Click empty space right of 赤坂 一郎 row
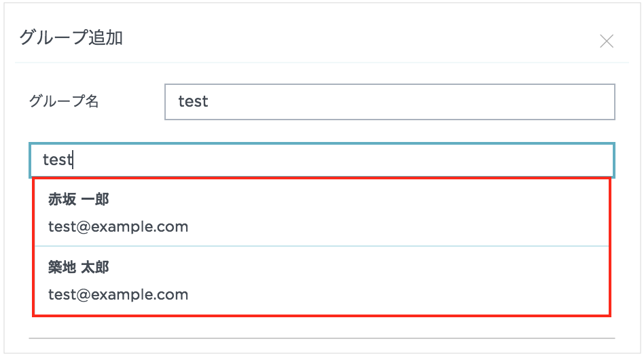644x358 pixels. point(442,212)
